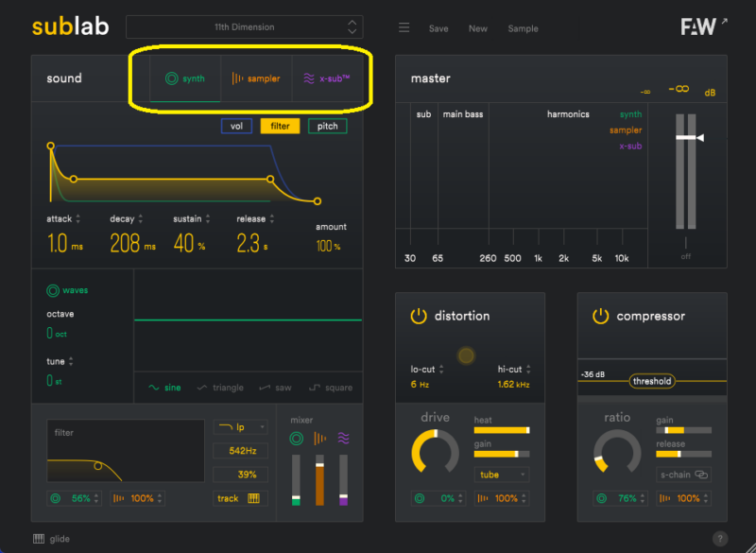The height and width of the screenshot is (553, 756).
Task: Select the sine waveform icon
Action: 154,388
